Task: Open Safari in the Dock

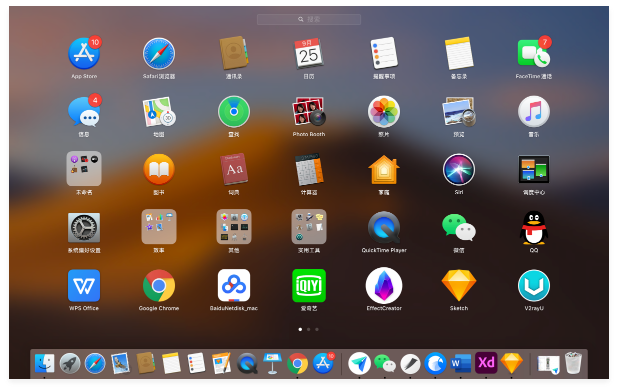Action: tap(95, 363)
